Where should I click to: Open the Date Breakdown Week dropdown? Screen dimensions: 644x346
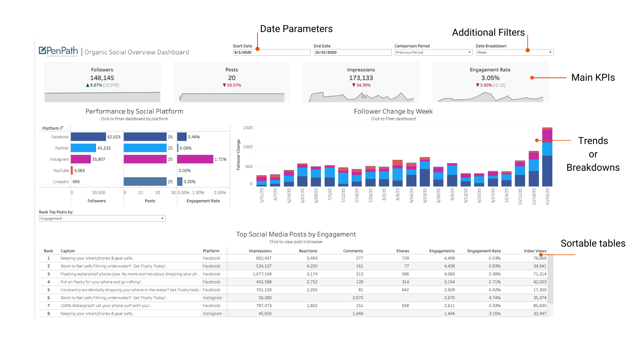coord(515,52)
